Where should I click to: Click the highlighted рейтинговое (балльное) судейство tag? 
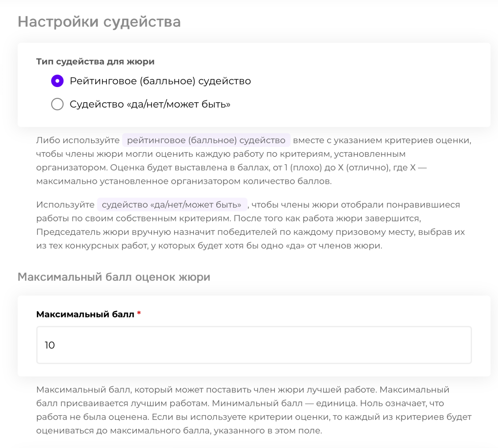[x=206, y=140]
